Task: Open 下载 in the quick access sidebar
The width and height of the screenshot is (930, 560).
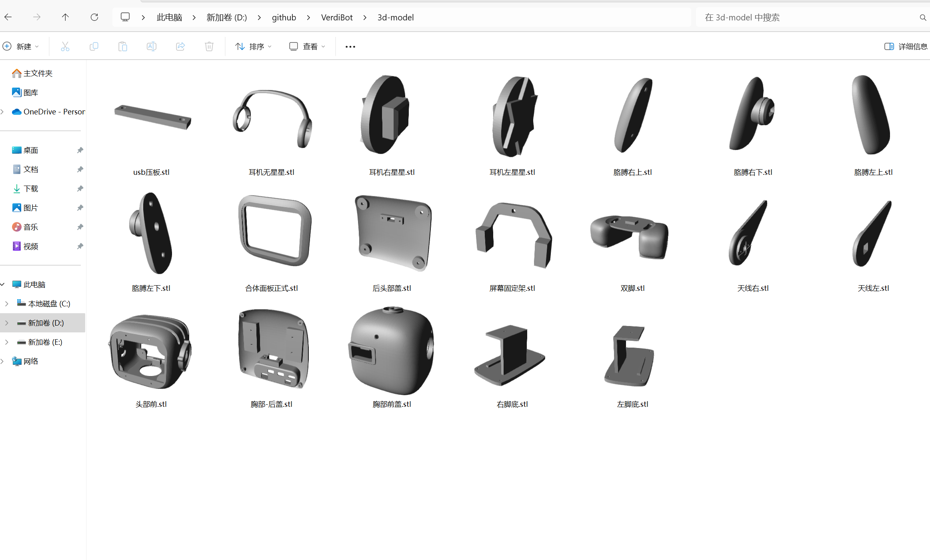Action: [x=31, y=188]
